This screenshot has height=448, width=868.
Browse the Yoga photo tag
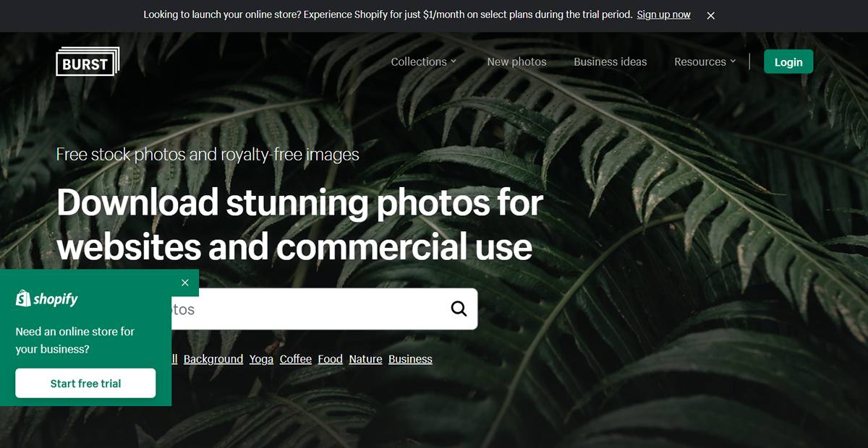click(x=261, y=359)
